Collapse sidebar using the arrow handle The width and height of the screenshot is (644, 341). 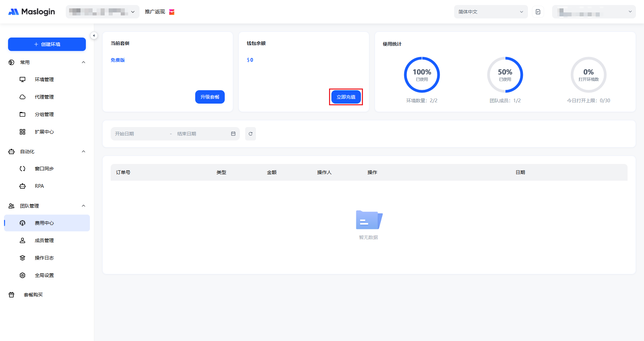point(94,36)
